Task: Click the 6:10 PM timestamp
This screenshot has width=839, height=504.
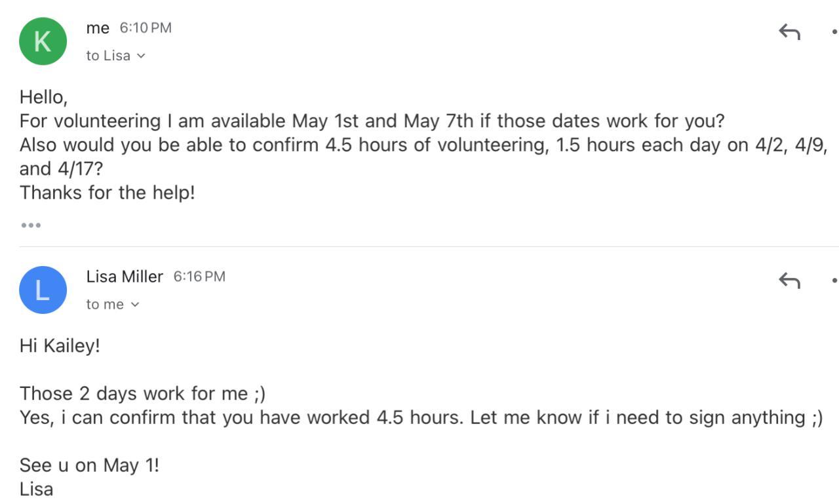Action: [146, 28]
